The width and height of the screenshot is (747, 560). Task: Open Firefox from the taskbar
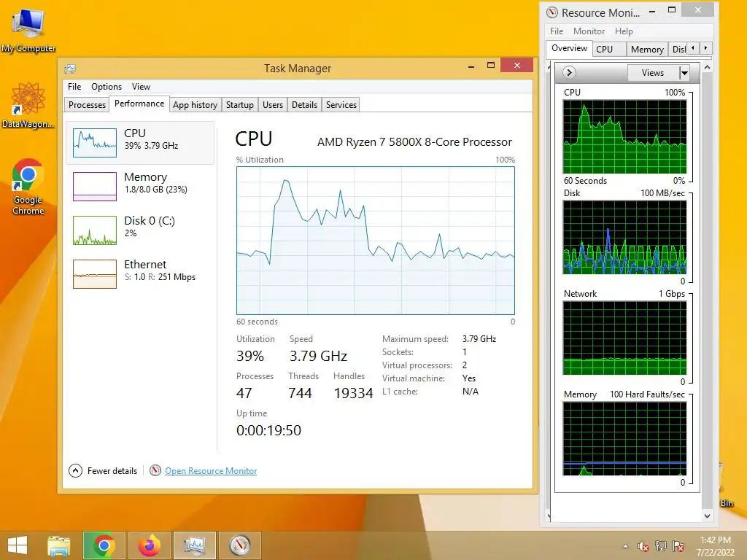[x=149, y=545]
